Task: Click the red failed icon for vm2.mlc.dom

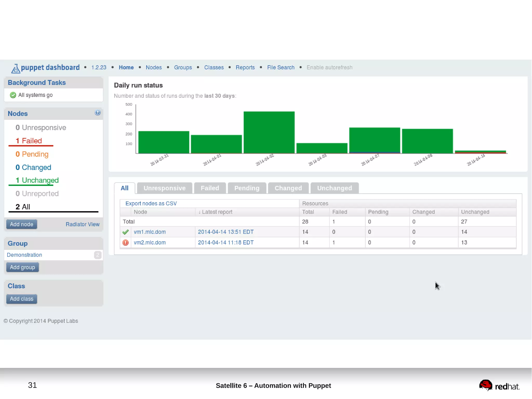Action: 125,243
